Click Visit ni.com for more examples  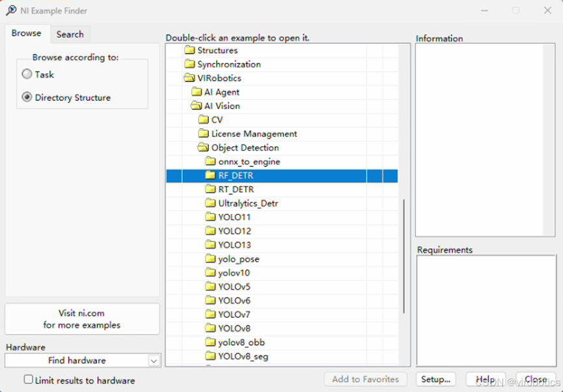(82, 319)
